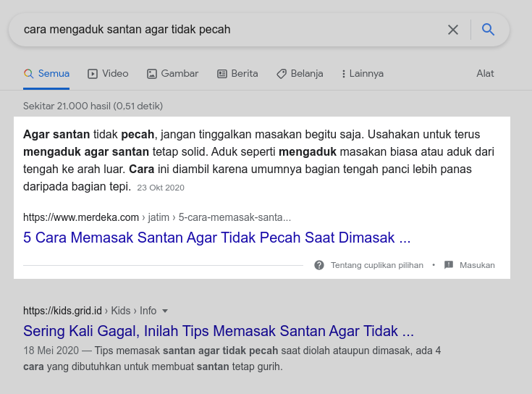Click the Berita tab newspaper icon
The height and width of the screenshot is (394, 532).
222,74
